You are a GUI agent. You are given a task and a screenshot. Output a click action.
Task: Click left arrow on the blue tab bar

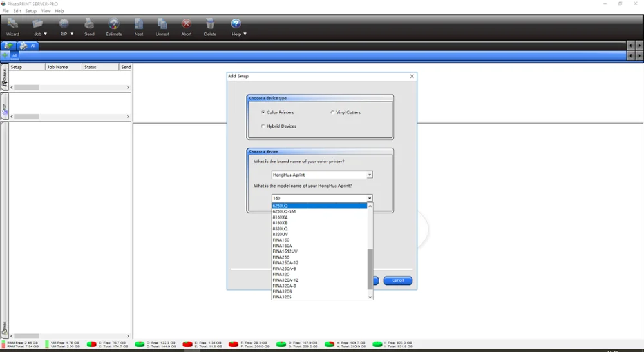point(631,55)
